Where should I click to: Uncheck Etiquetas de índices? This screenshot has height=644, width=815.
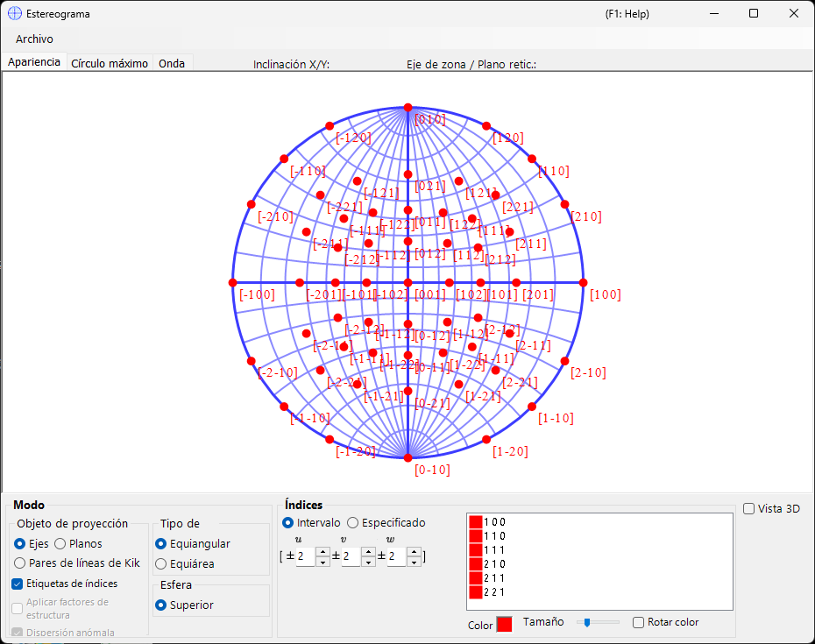coord(18,584)
